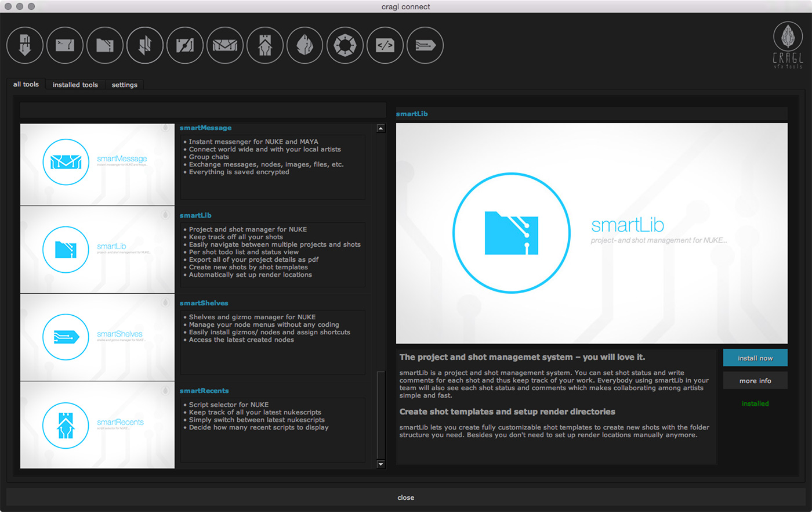Open the terminal prompt icon tool
Screen dimensions: 812x512
click(x=65, y=45)
